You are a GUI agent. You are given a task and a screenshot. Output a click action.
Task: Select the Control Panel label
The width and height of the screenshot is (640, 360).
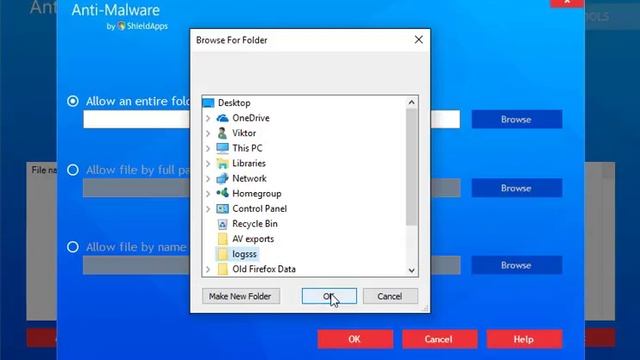pos(260,209)
